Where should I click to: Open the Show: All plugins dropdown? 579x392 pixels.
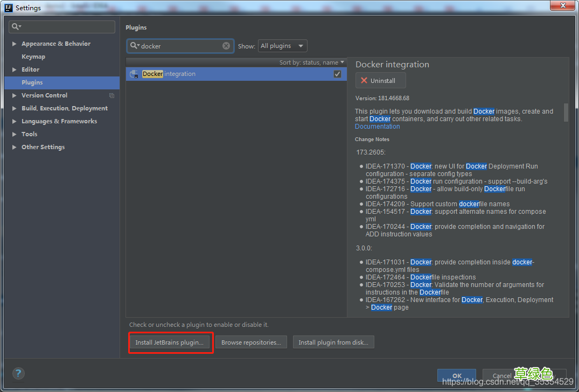click(282, 46)
